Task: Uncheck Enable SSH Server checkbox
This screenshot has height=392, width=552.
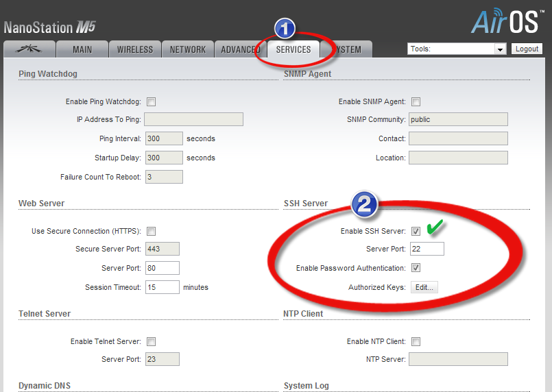Action: point(416,231)
